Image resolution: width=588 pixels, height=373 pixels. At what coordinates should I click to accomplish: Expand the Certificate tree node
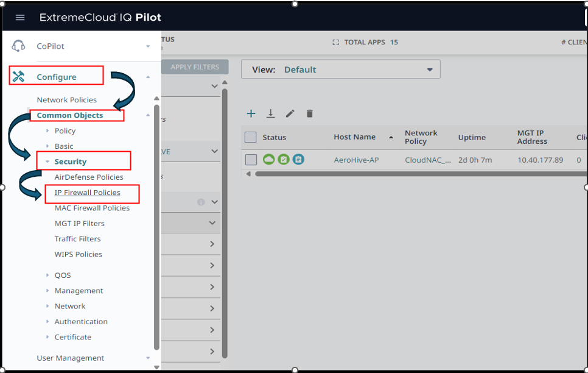click(47, 337)
